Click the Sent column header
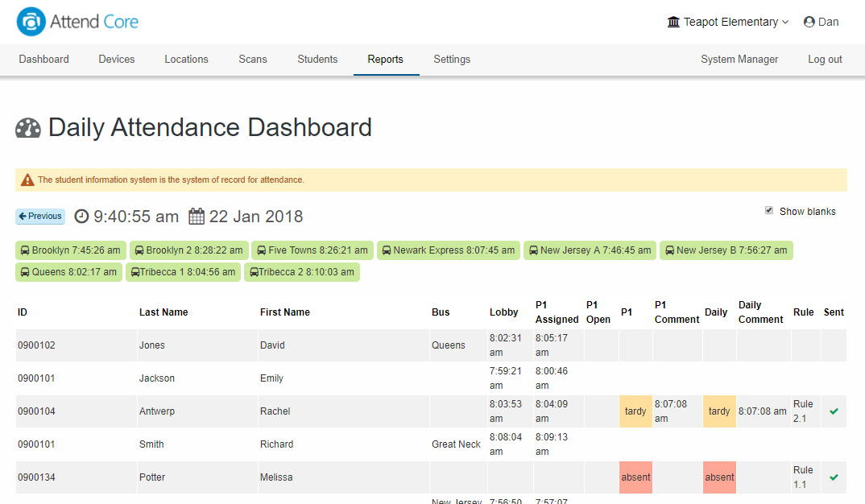Viewport: 865px width, 504px height. coord(834,312)
